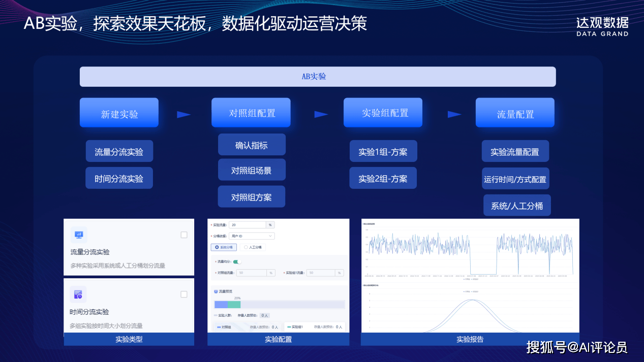Select the 系统分桶 radio option

[x=224, y=247]
